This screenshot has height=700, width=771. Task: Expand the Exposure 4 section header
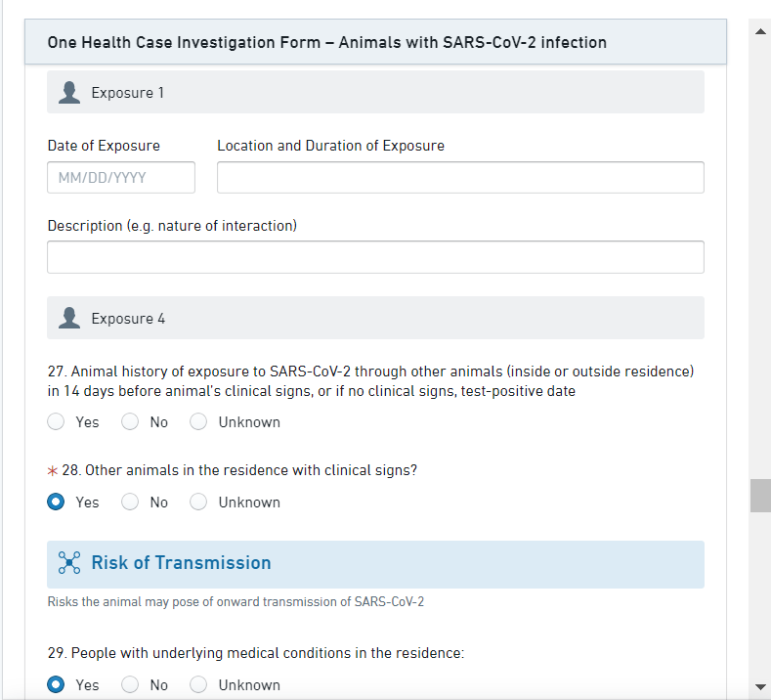click(375, 319)
